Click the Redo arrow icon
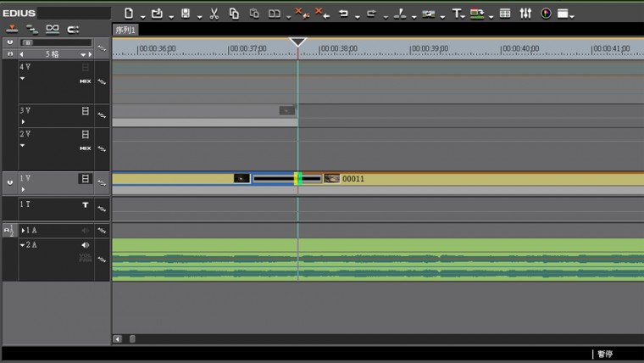Image resolution: width=644 pixels, height=363 pixels. tap(371, 14)
